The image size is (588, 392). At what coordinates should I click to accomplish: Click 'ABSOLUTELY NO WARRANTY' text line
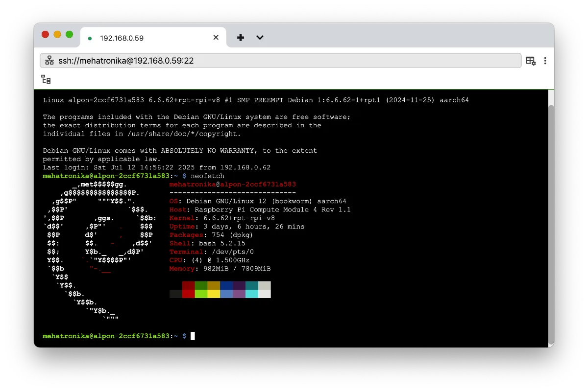[x=180, y=151]
